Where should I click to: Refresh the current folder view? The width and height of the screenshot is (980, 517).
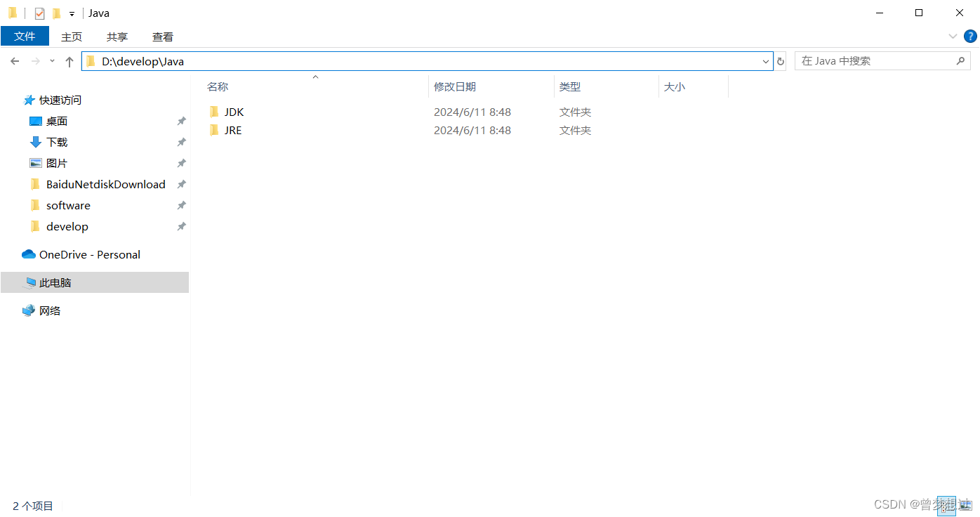coord(780,61)
